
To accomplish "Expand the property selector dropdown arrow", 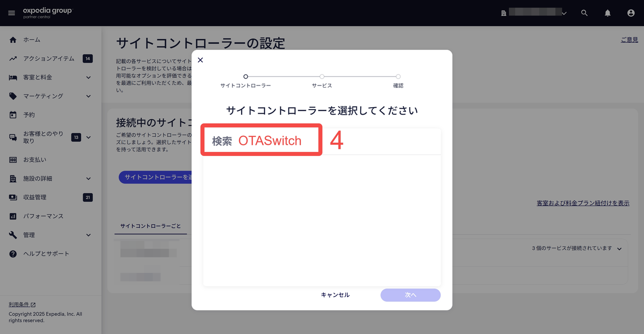I will pos(564,13).
